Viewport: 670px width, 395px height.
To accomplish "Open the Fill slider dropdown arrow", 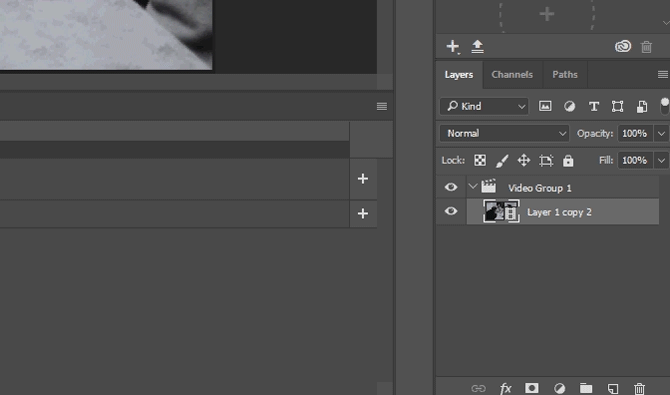I will 661,160.
